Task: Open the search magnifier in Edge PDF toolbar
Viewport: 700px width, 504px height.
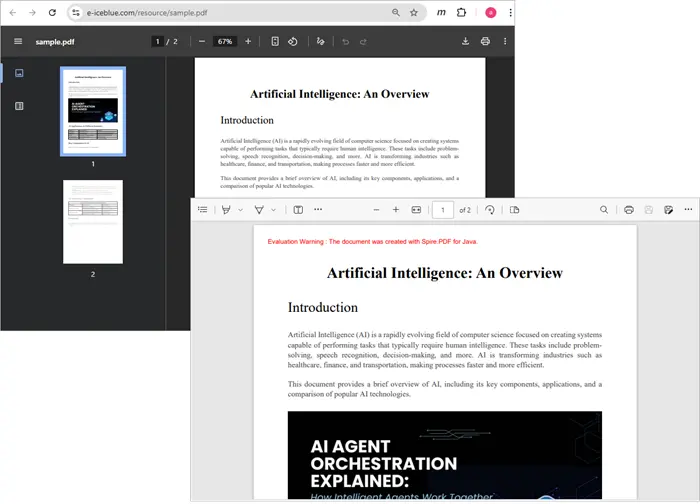Action: pyautogui.click(x=604, y=210)
